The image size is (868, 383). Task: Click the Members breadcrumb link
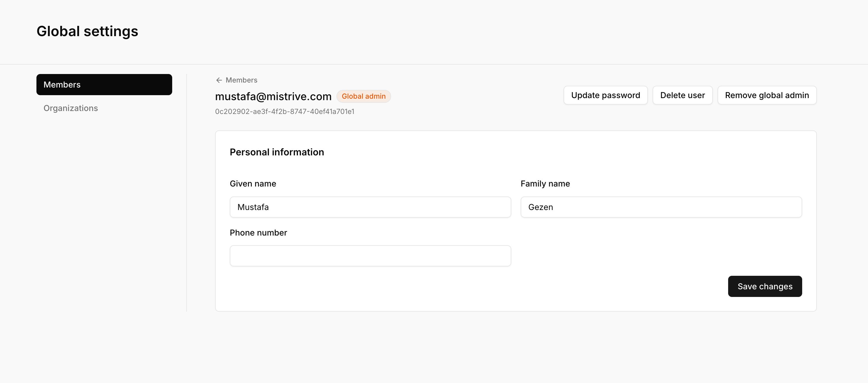[x=241, y=80]
